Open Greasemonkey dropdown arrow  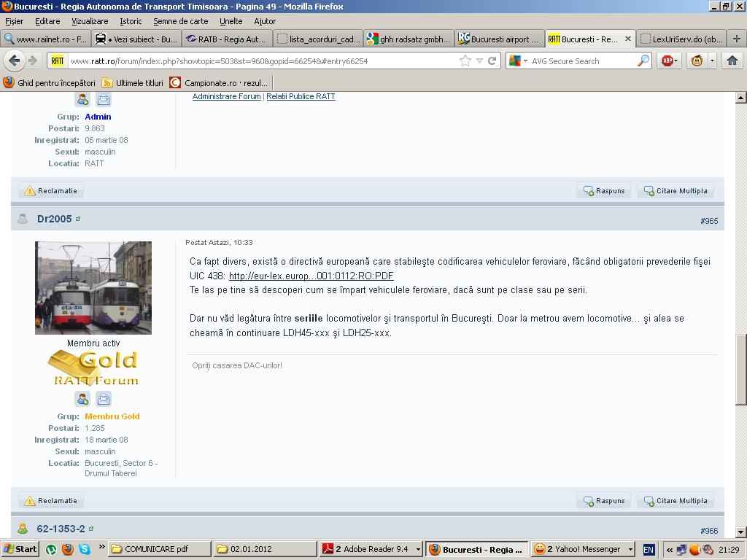(x=712, y=61)
